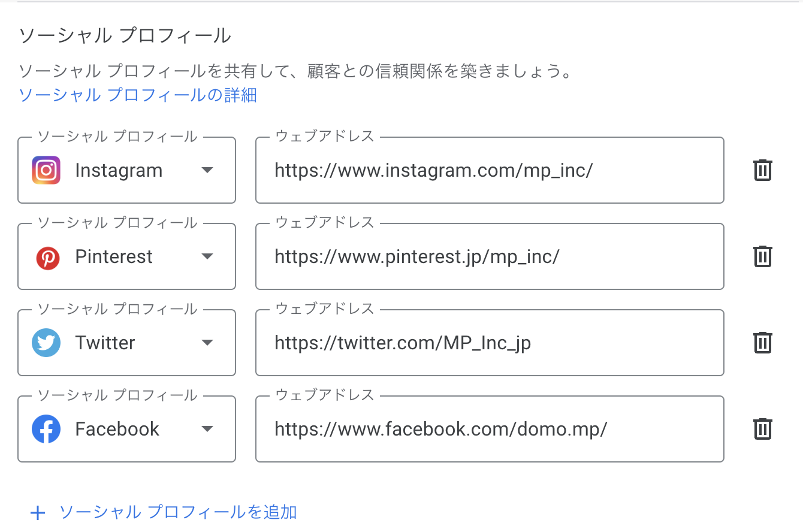This screenshot has width=803, height=532.
Task: Focus the Pinterest web address field
Action: [x=490, y=256]
